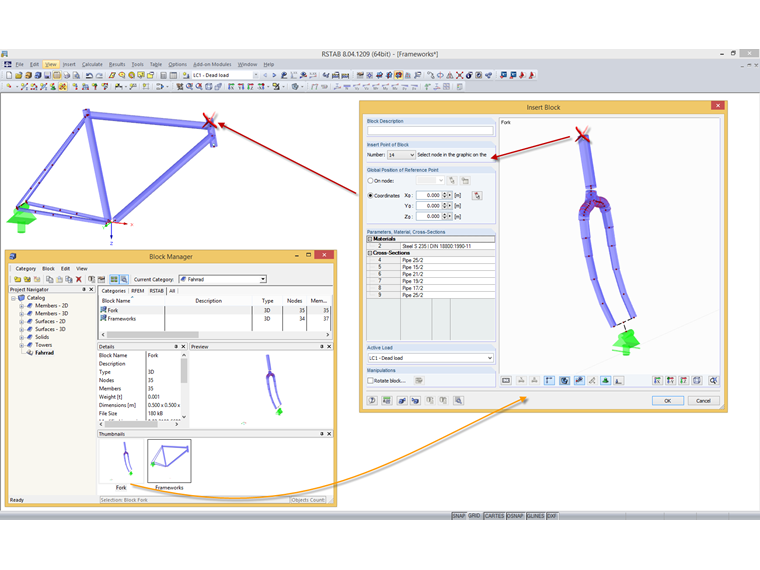Enable the Rotate block checkbox
Viewport: 760px width, 570px height.
tap(370, 380)
